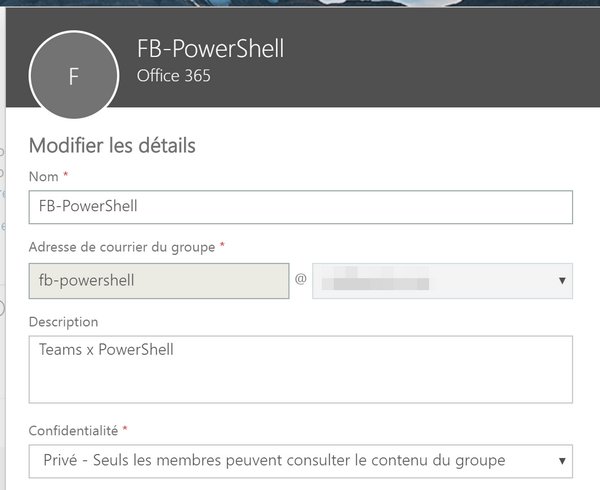Click the FB-PowerShell title in the header
The image size is (600, 490).
pyautogui.click(x=209, y=50)
